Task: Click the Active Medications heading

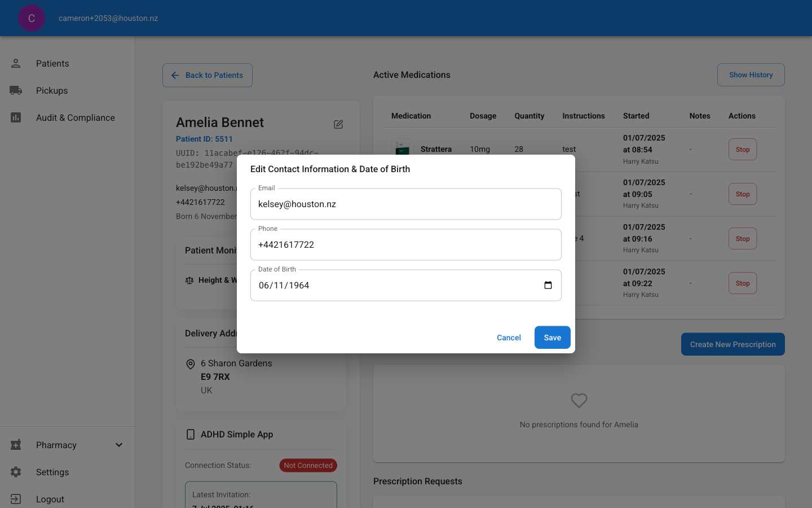Action: pyautogui.click(x=412, y=75)
